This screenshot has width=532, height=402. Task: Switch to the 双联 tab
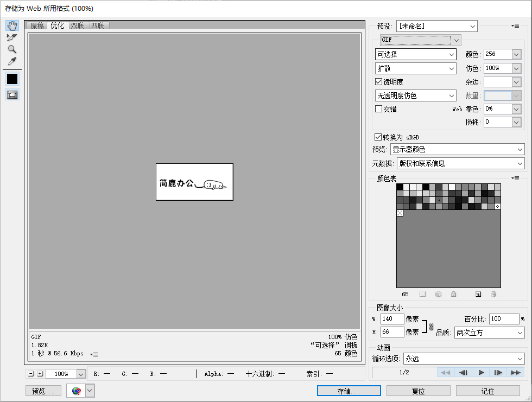coord(77,25)
